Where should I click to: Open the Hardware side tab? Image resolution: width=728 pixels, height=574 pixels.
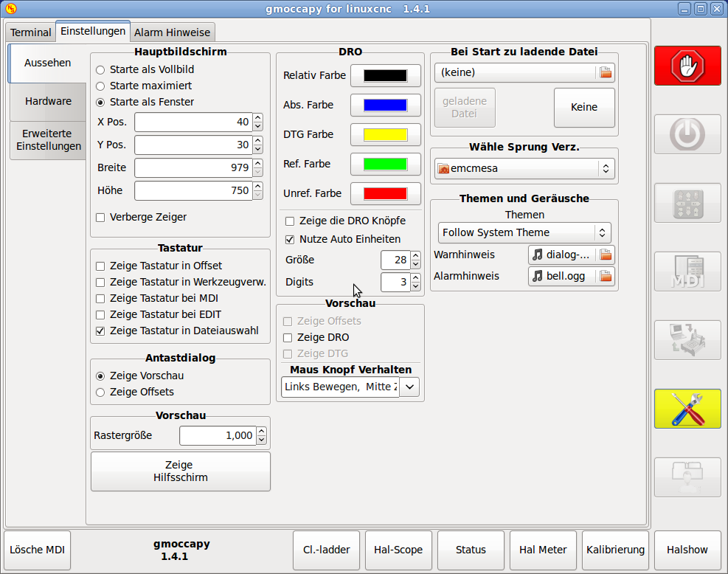pos(48,101)
